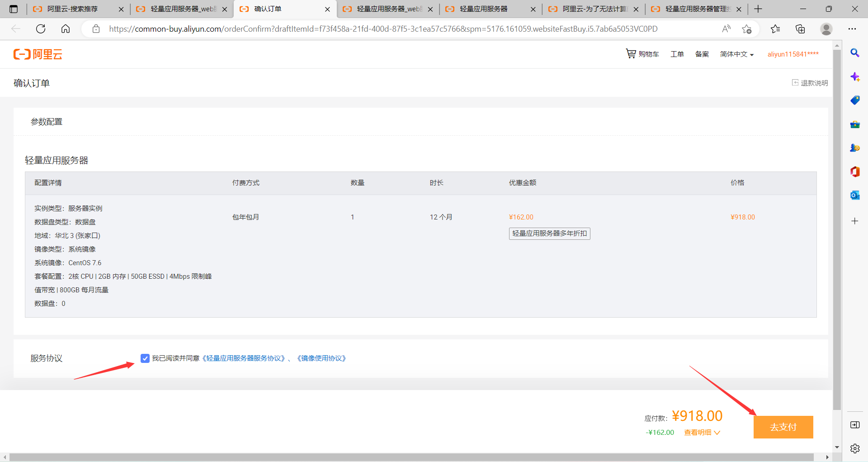Click scroll-down arrow of page scrollbar
Screen dimensions: 868x462
(x=837, y=447)
